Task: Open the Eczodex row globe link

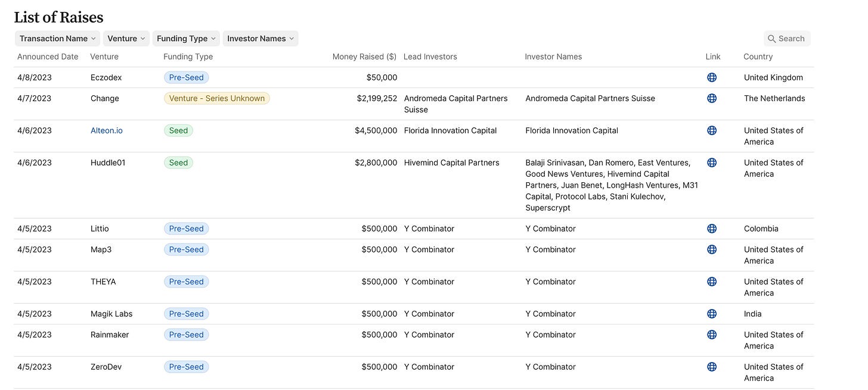Action: (712, 77)
